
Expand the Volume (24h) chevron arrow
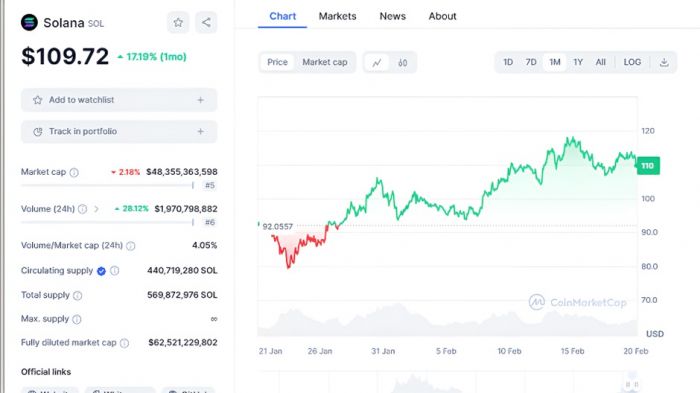[96, 209]
